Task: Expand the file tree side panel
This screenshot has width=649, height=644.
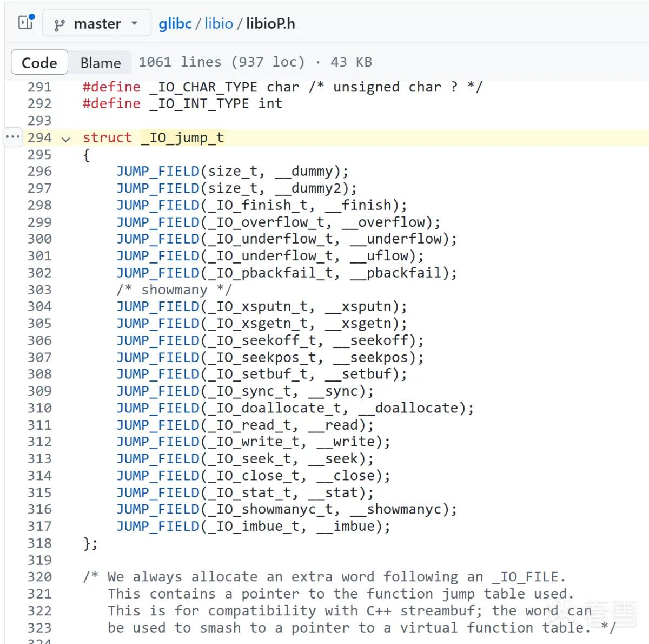Action: point(26,22)
